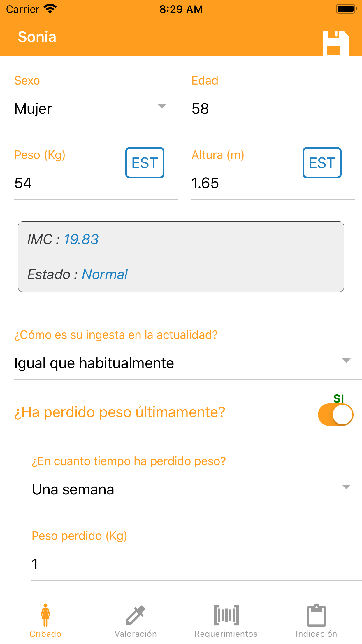The width and height of the screenshot is (362, 644).
Task: Tap the Wi-Fi status icon
Action: coord(50,9)
